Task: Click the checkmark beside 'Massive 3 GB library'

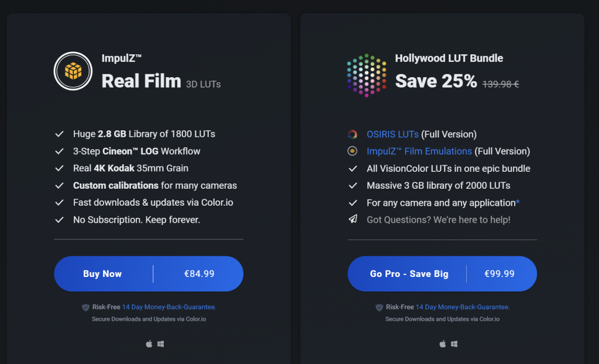Action: tap(353, 185)
